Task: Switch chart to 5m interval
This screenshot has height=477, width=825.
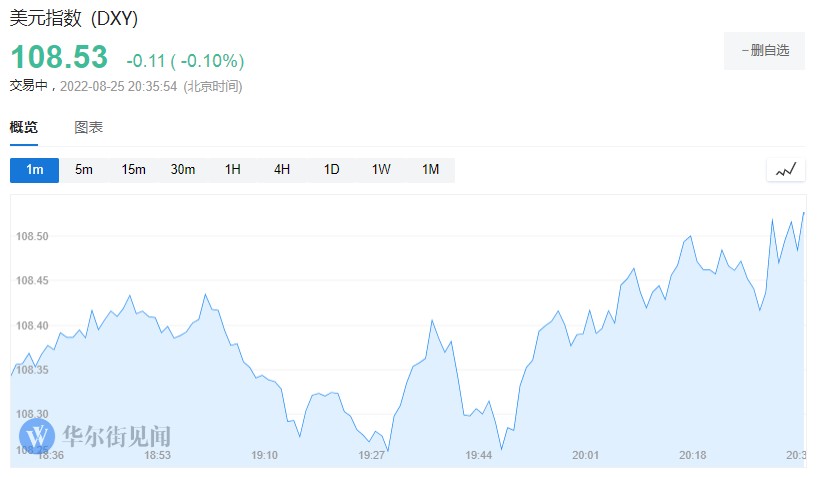Action: tap(84, 170)
